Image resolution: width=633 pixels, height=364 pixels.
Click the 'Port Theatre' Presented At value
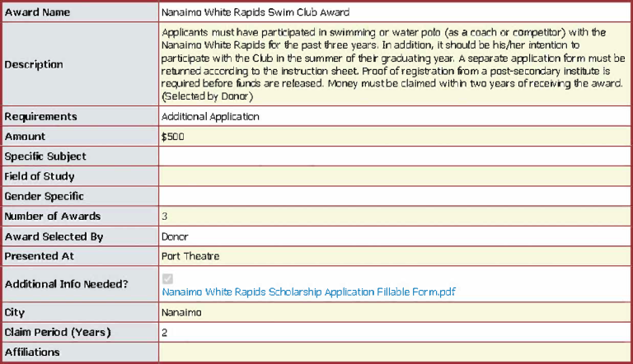(x=190, y=256)
